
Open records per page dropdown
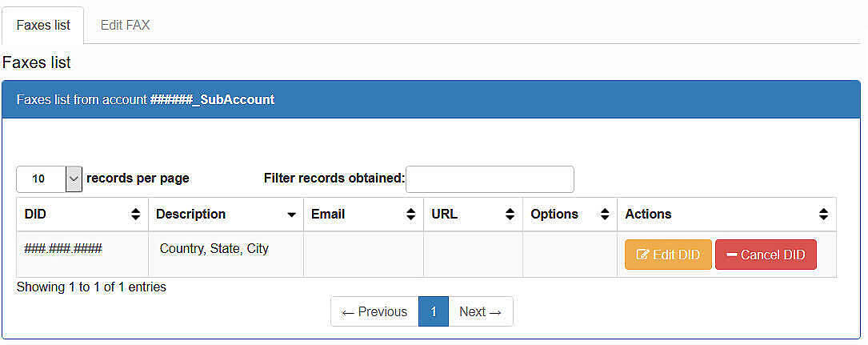[50, 179]
